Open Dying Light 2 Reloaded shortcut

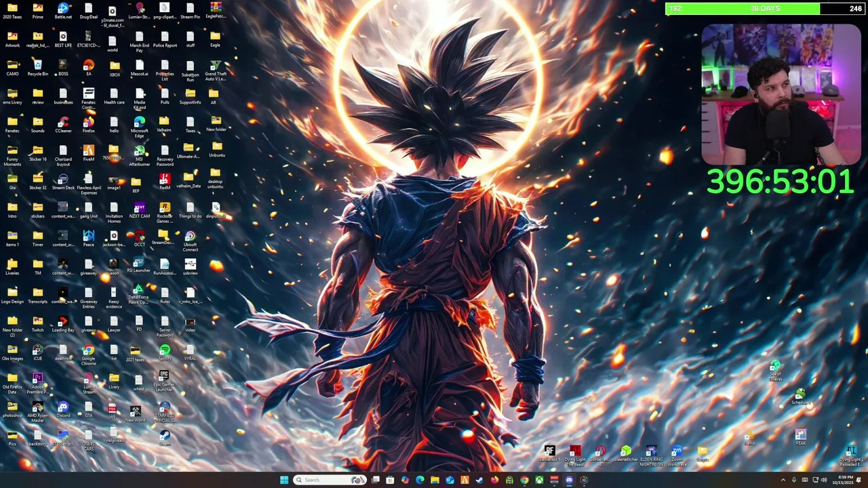[x=851, y=455]
